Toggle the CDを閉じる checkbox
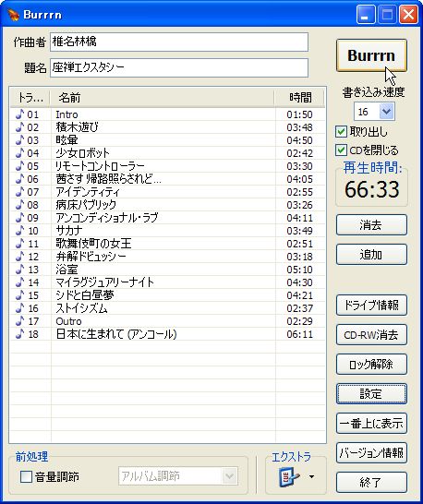 (341, 150)
